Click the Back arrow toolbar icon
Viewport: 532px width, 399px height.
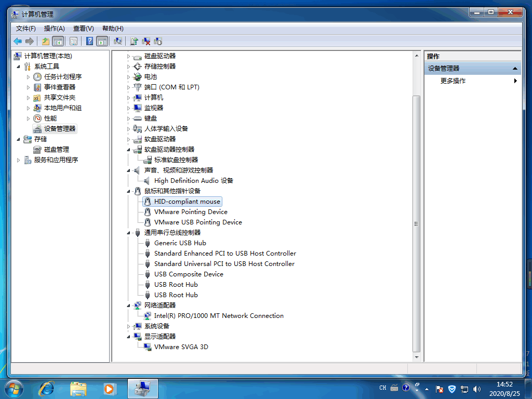(x=18, y=42)
